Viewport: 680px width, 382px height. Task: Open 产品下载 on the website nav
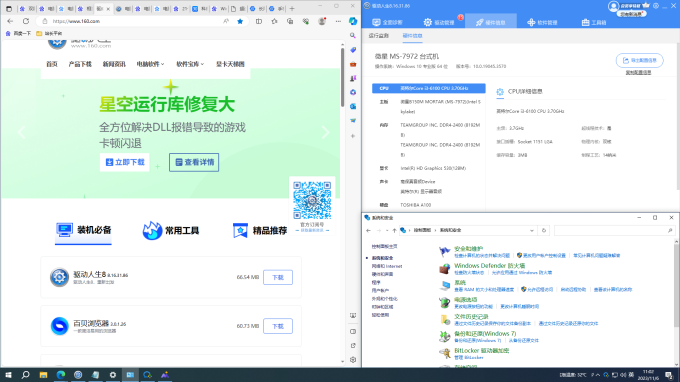pos(80,64)
